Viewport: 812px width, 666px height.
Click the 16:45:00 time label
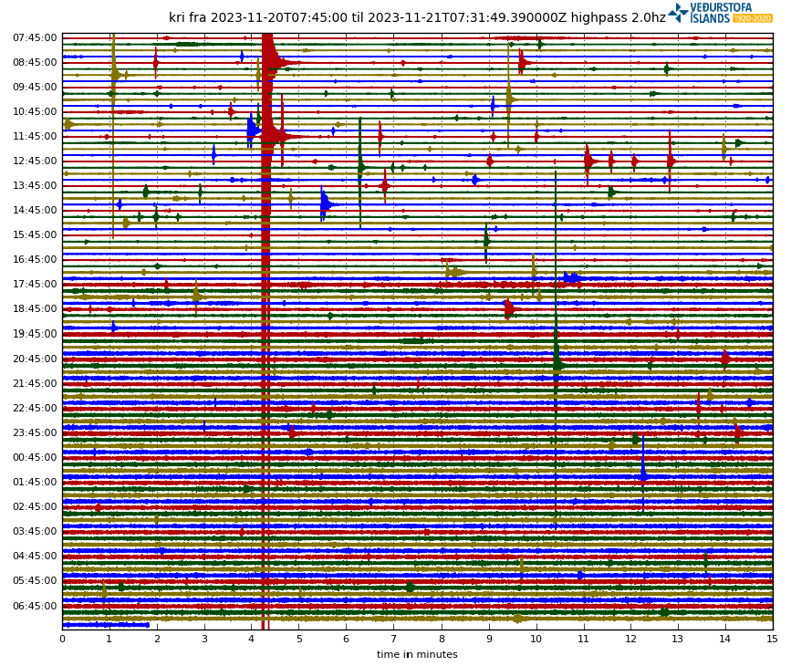click(x=36, y=259)
